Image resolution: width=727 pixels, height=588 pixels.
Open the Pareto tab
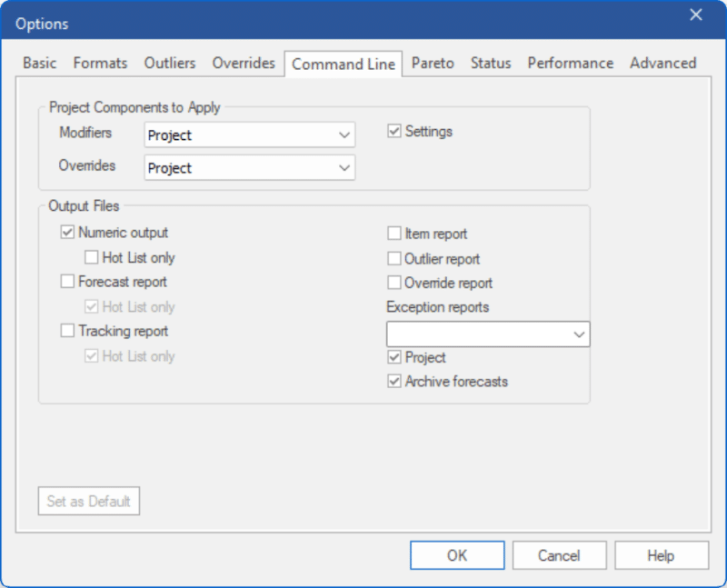pyautogui.click(x=433, y=64)
